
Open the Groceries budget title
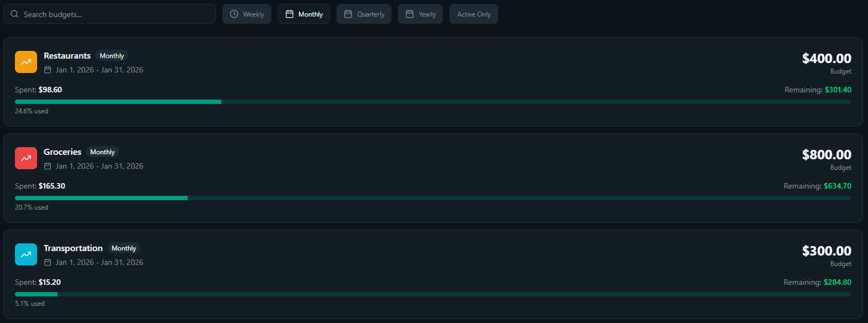click(x=63, y=152)
